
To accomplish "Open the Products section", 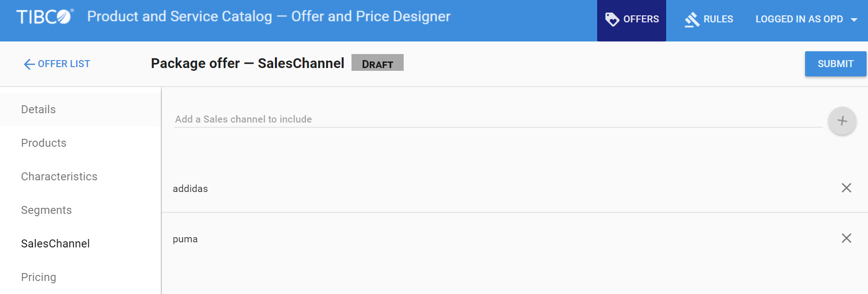I will coord(44,143).
